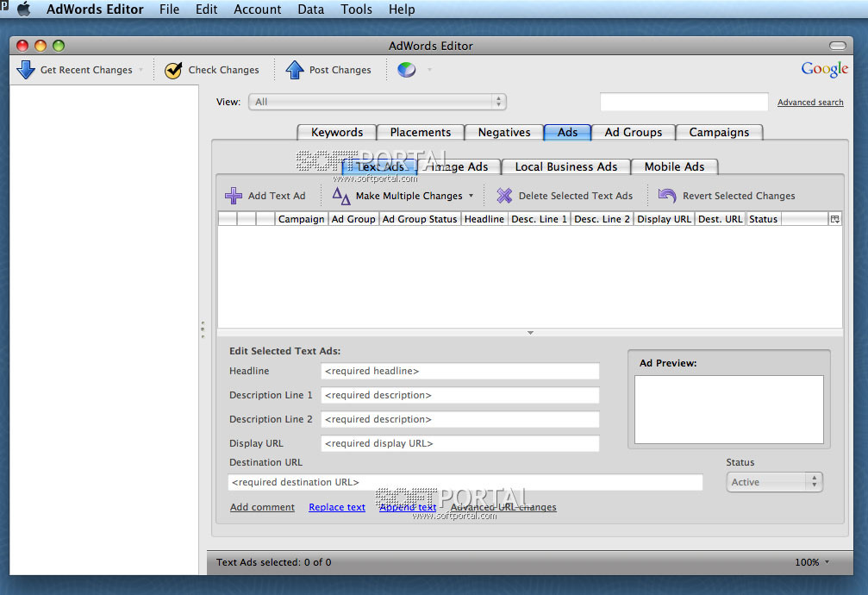Open the Account menu
Viewport: 868px width, 595px height.
tap(258, 9)
